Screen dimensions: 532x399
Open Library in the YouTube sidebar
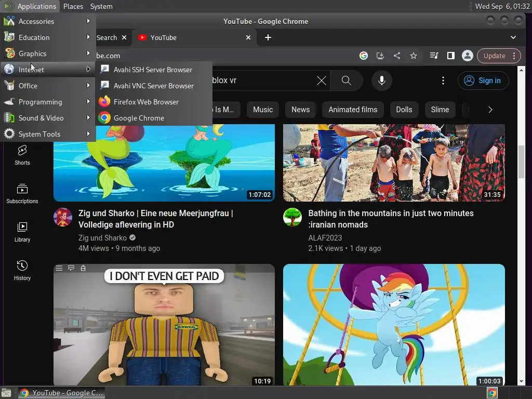(22, 232)
